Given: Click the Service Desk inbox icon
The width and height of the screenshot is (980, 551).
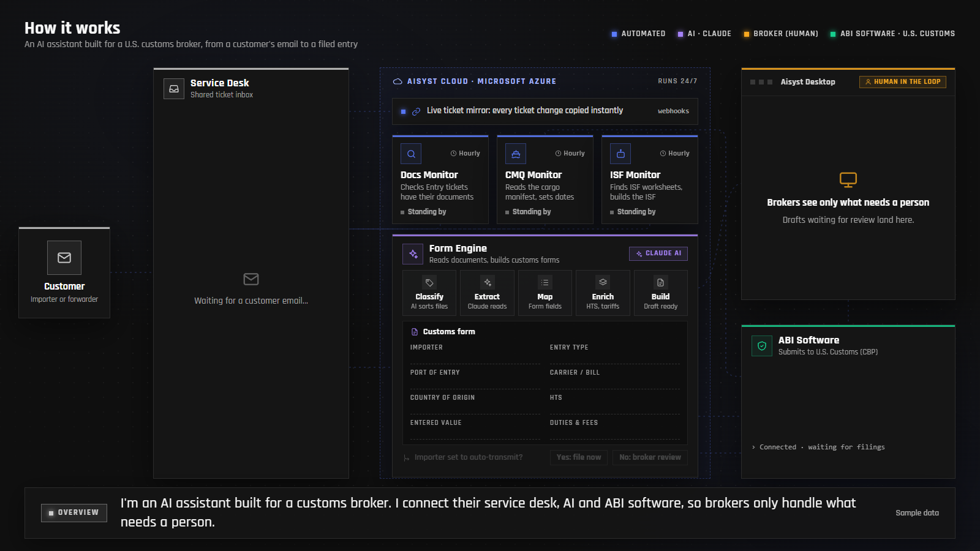Looking at the screenshot, I should click(x=174, y=89).
